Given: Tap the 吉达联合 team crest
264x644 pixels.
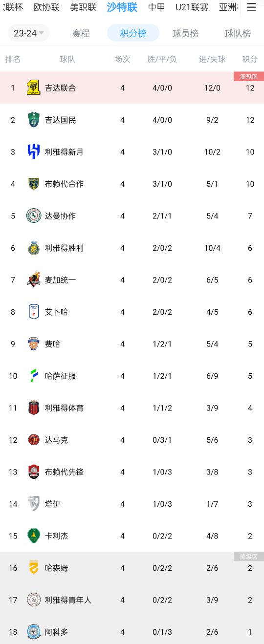Looking at the screenshot, I should click(x=33, y=88).
